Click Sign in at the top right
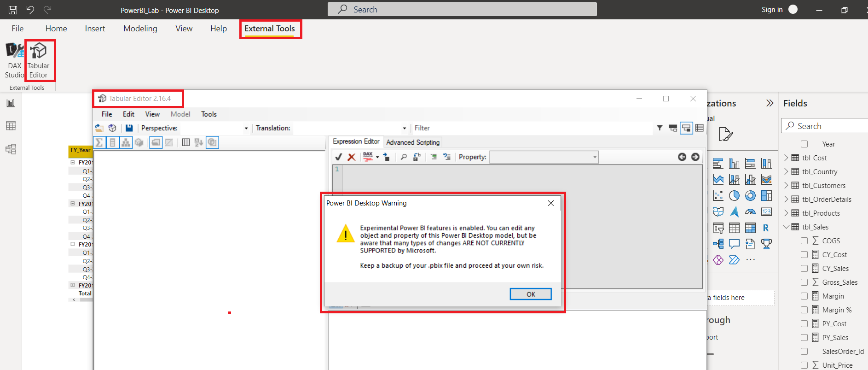The height and width of the screenshot is (370, 868). [772, 10]
